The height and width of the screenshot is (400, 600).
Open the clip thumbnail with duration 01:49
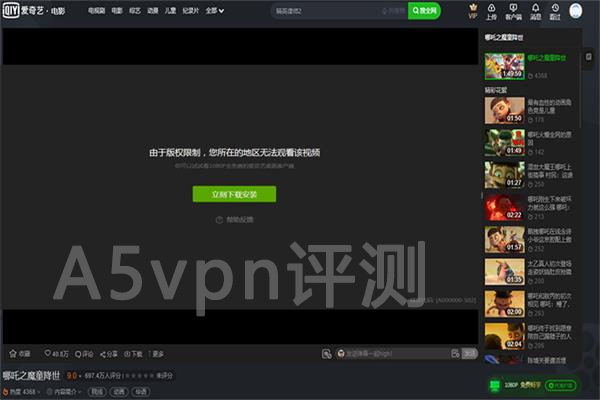pos(504,142)
